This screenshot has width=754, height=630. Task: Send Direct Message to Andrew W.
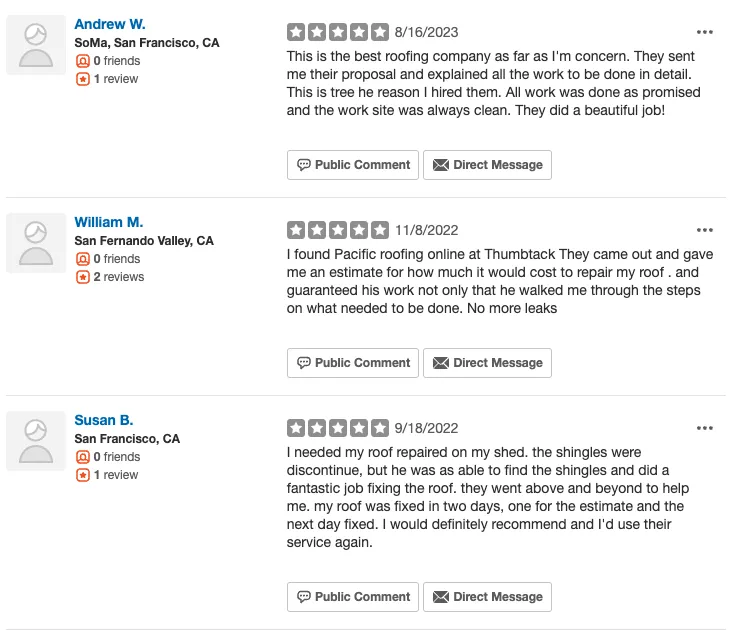click(487, 165)
